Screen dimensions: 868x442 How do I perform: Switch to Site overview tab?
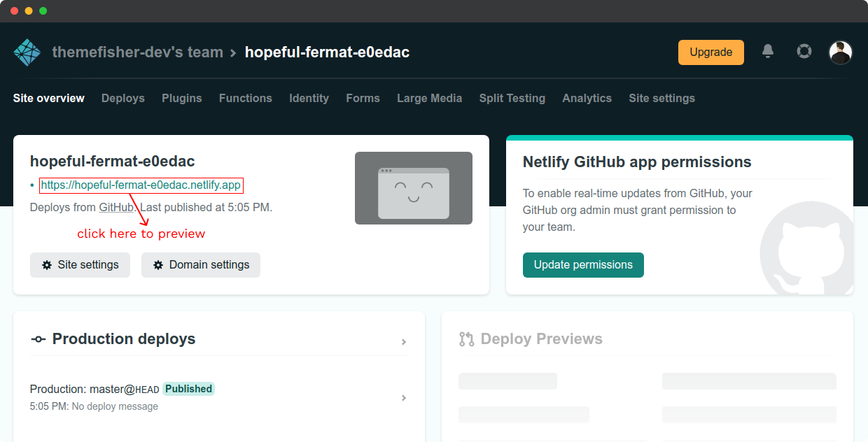coord(49,99)
